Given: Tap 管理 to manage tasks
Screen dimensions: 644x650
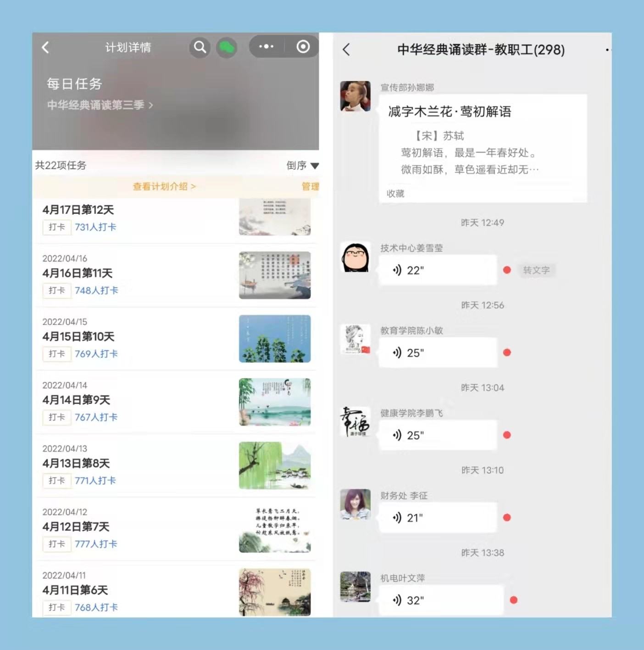Looking at the screenshot, I should click(310, 186).
